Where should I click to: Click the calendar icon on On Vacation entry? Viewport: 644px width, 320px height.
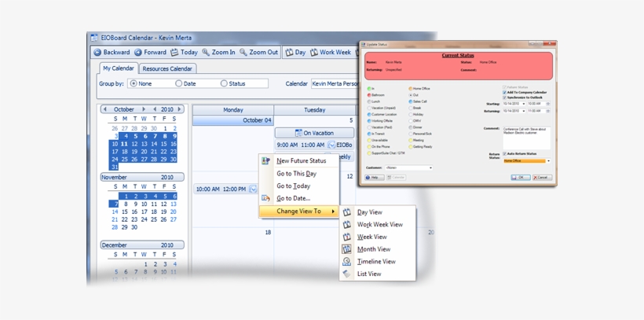[298, 133]
